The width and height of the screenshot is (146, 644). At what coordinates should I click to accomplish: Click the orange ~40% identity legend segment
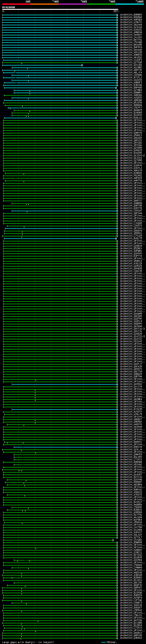click(x=45, y=4)
